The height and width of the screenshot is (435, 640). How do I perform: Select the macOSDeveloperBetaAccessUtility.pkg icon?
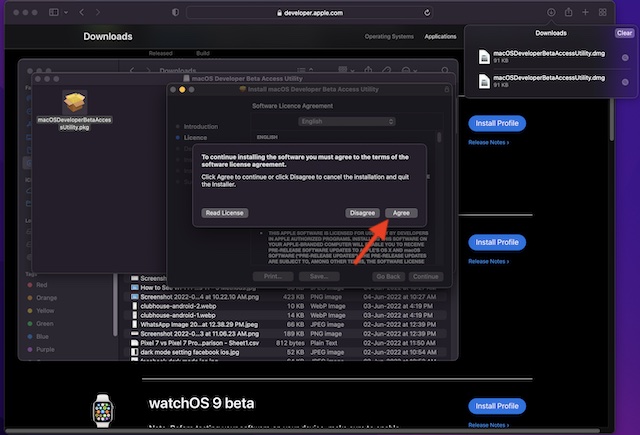tap(74, 103)
